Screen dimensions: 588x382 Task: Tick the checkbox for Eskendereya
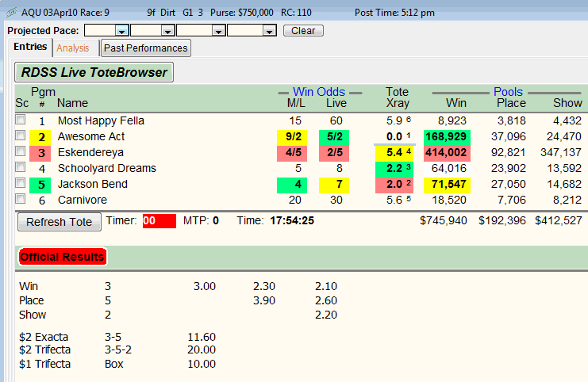[21, 151]
